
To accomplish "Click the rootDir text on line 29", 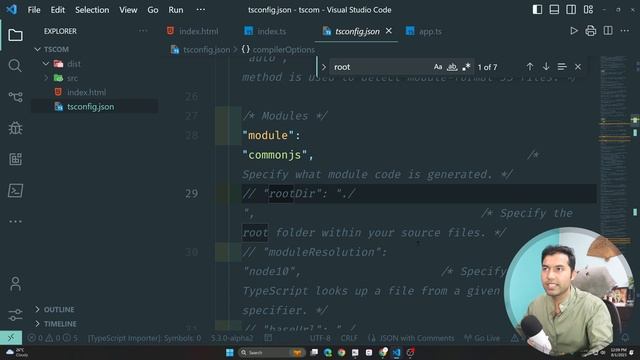I will [292, 193].
